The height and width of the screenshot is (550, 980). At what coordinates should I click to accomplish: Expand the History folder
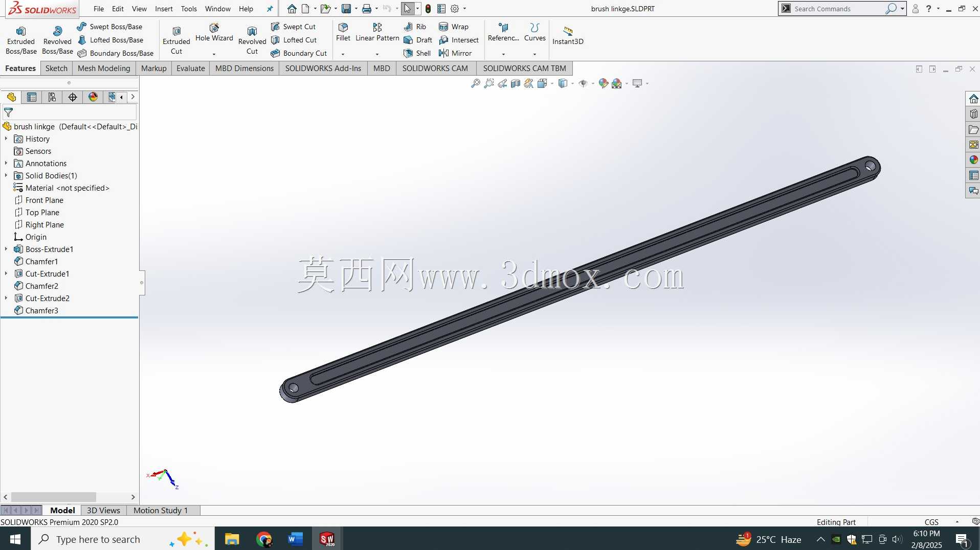click(x=6, y=139)
